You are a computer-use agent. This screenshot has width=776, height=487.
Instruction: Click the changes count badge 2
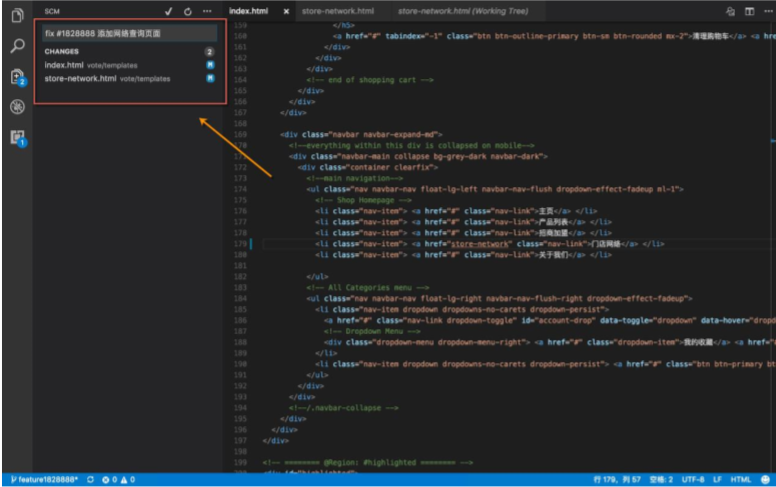[209, 51]
